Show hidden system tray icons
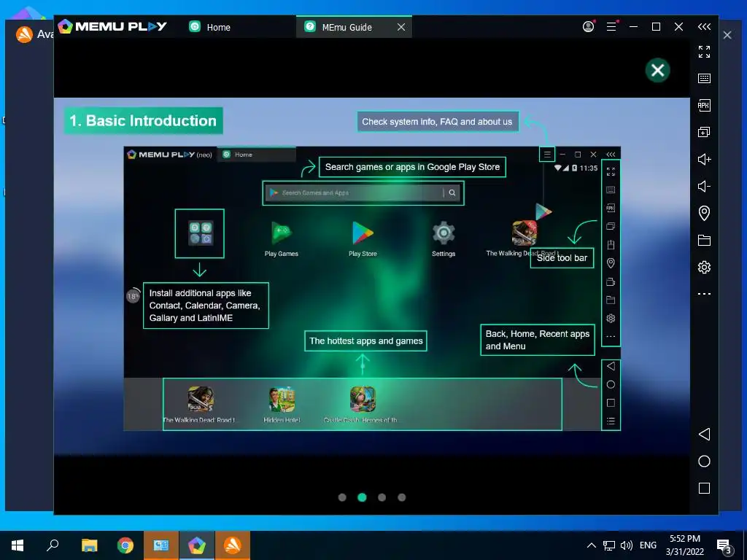Image resolution: width=747 pixels, height=560 pixels. [591, 545]
